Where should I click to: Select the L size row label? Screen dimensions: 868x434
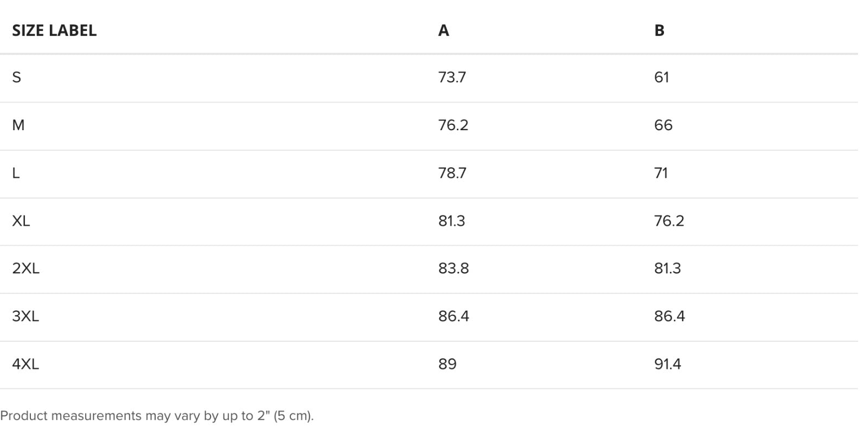pyautogui.click(x=16, y=173)
